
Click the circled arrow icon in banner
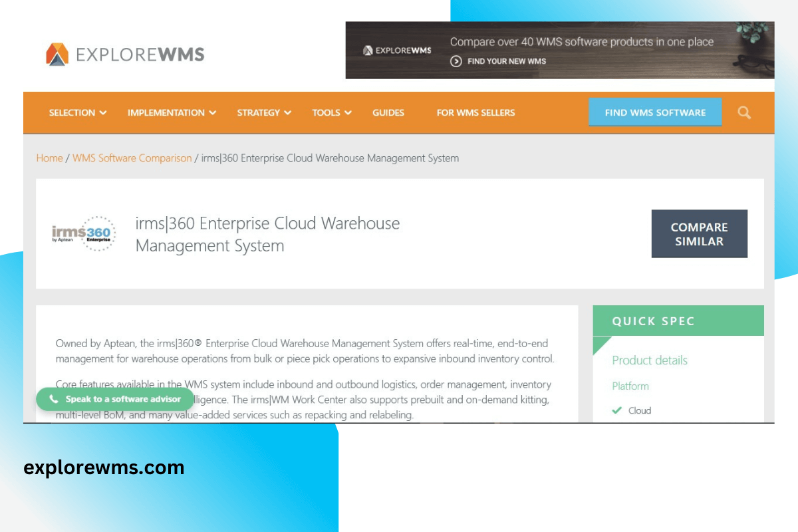(456, 61)
